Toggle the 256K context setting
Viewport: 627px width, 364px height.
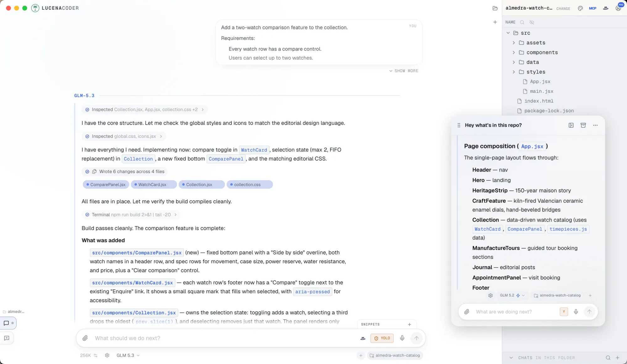coord(89,355)
